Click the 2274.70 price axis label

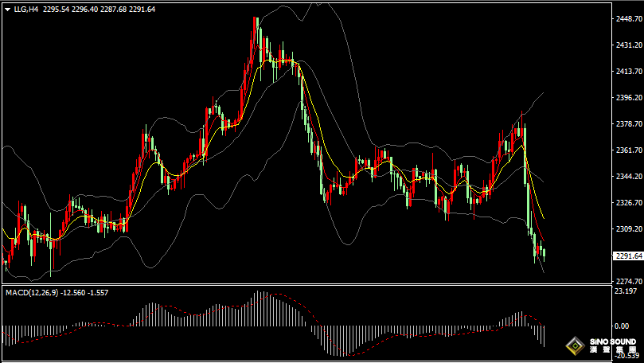628,281
